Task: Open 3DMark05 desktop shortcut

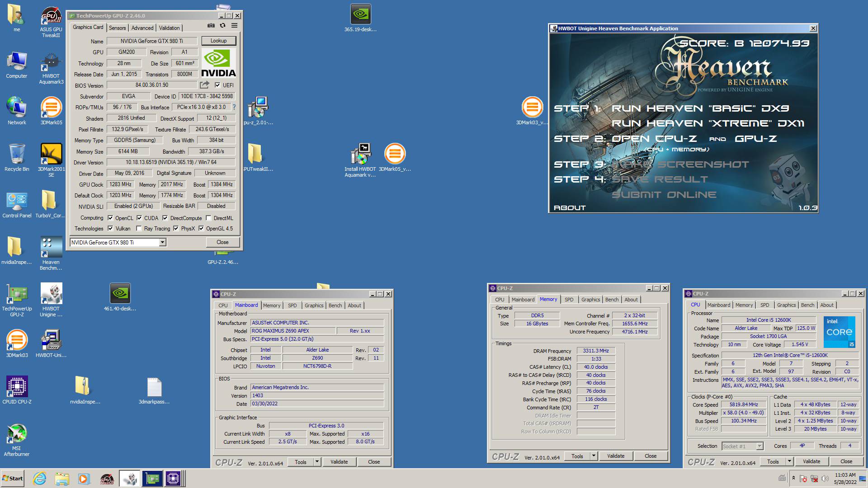Action: tap(51, 111)
